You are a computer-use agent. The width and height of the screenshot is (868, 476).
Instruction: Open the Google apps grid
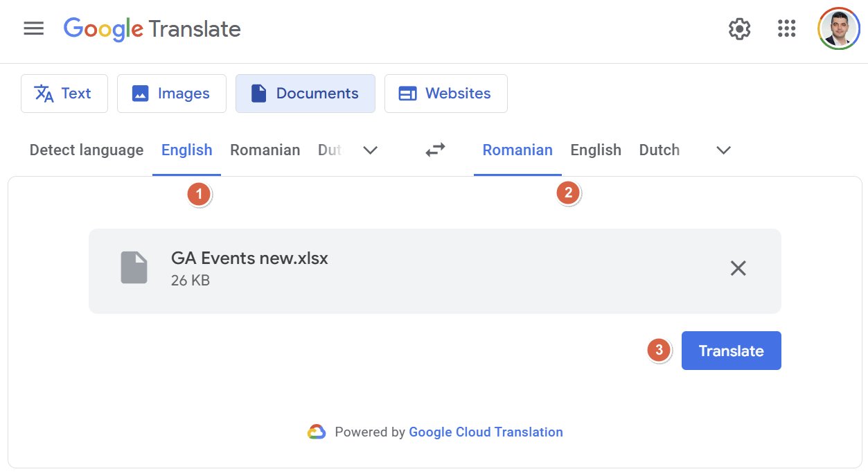(x=786, y=28)
